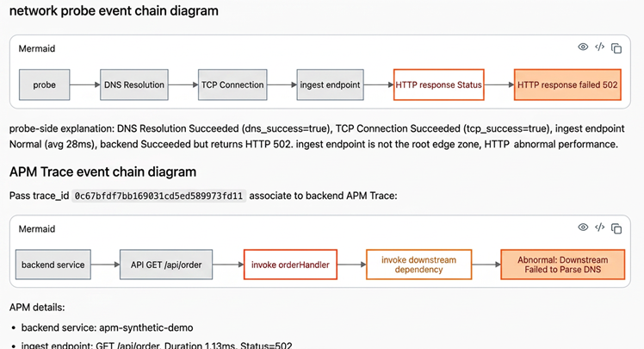Click the first diagram's Mermaid label
This screenshot has width=644, height=349.
37,48
